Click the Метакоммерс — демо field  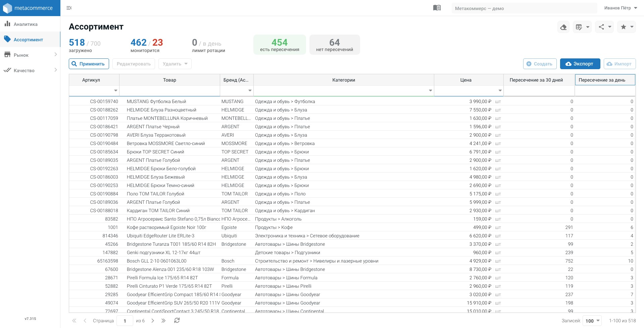[524, 8]
